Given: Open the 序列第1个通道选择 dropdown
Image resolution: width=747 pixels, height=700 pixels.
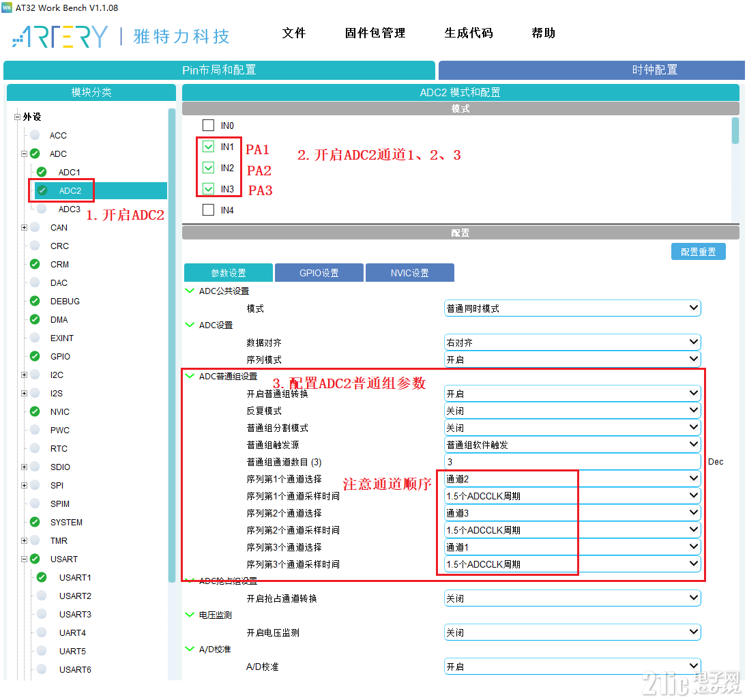Looking at the screenshot, I should point(572,479).
